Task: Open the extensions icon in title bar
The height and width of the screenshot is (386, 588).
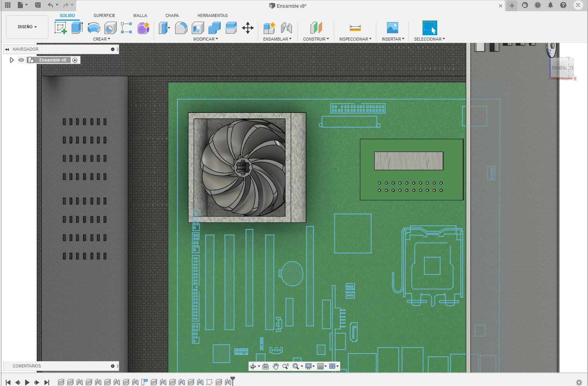Action: pos(525,5)
